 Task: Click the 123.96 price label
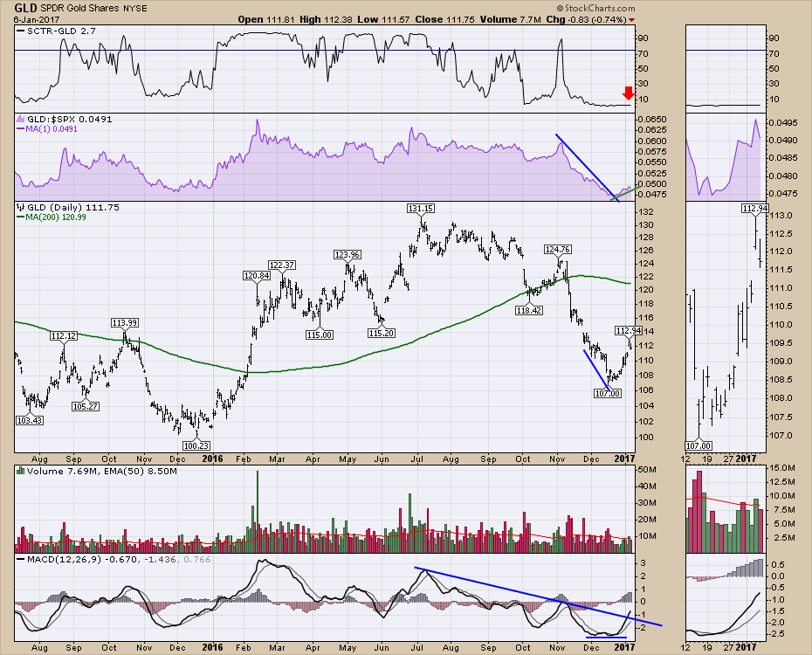(x=348, y=255)
